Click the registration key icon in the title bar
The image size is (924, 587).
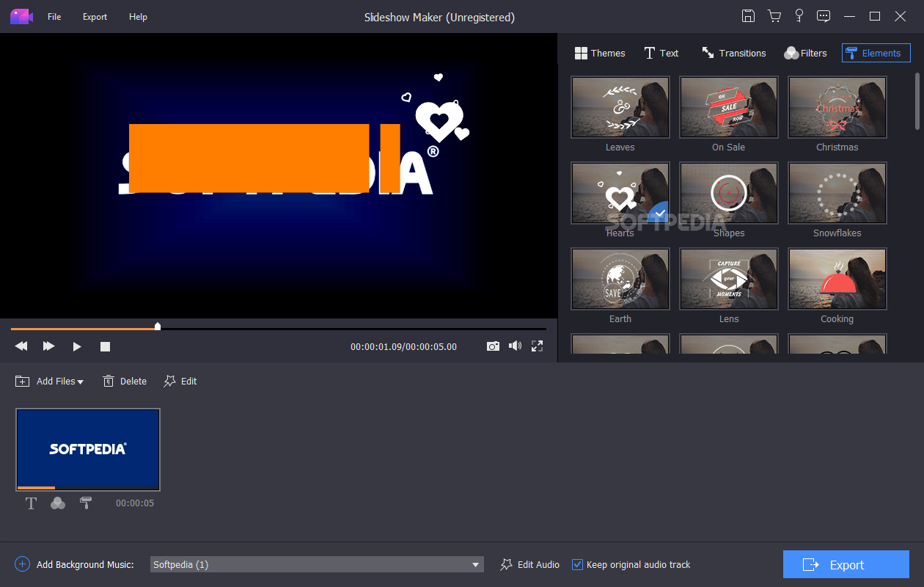pyautogui.click(x=799, y=15)
